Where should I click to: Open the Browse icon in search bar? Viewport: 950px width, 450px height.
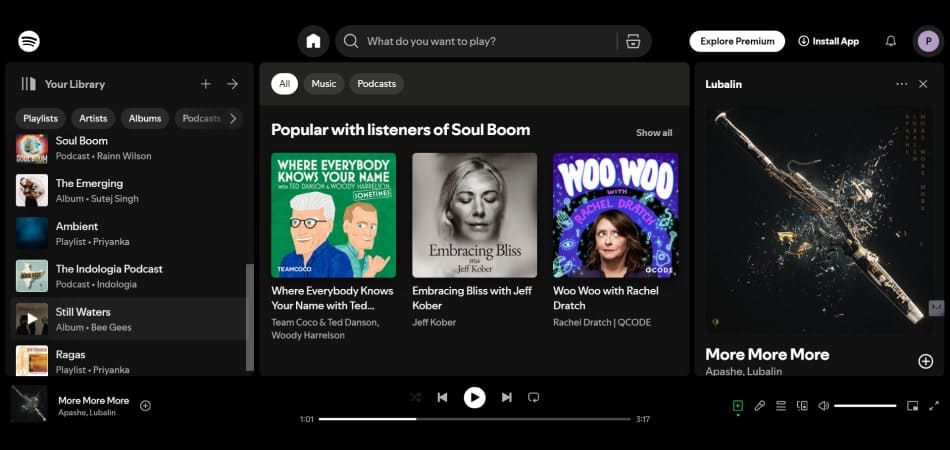pyautogui.click(x=633, y=41)
